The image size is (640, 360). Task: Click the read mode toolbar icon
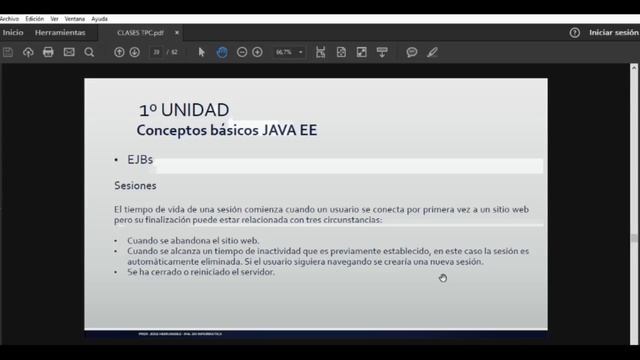[x=382, y=52]
